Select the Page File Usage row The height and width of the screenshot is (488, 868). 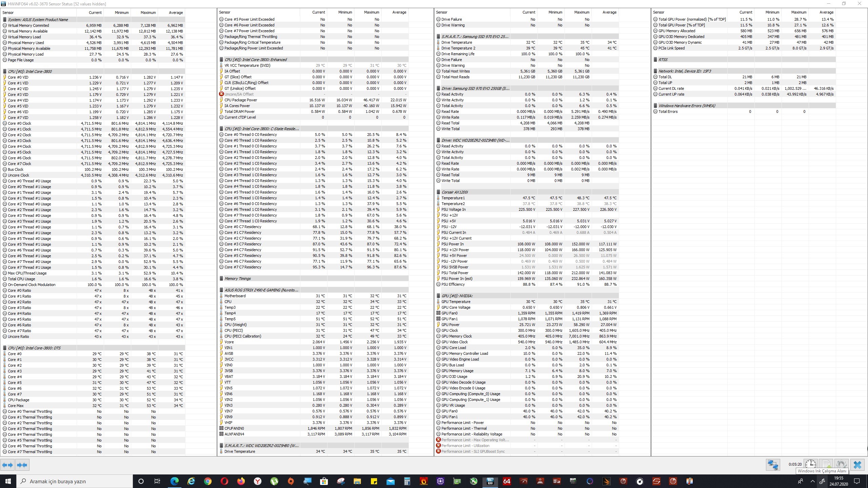93,60
